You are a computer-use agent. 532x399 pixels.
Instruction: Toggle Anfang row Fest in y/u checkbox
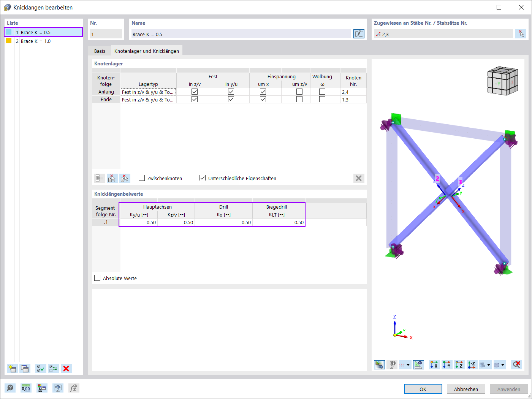[231, 92]
